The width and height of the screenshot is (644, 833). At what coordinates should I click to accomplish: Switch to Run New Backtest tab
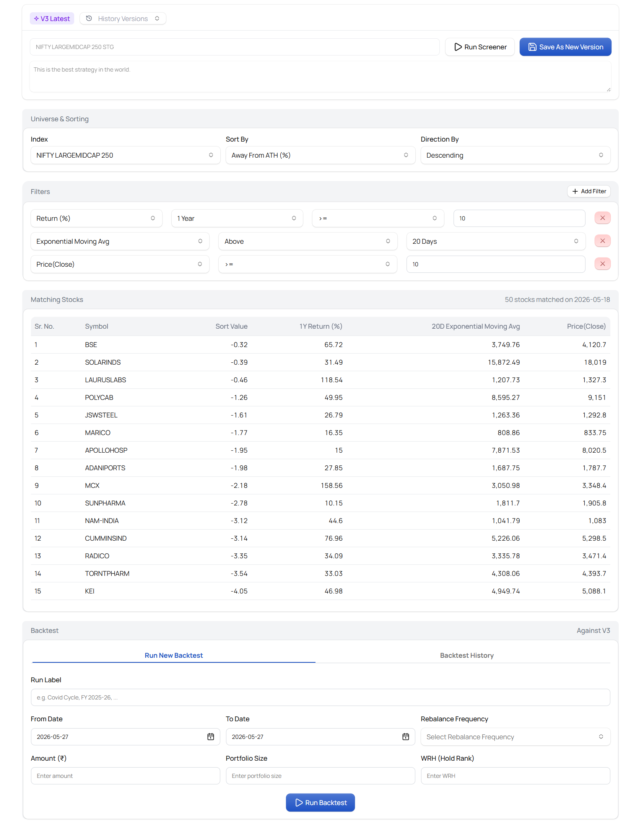[174, 655]
